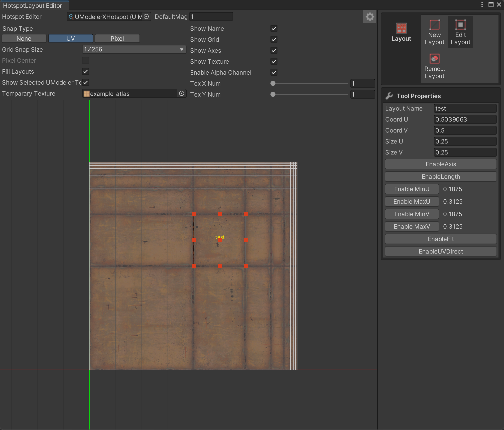504x430 pixels.
Task: Set Snap Type to UV
Action: click(x=71, y=39)
